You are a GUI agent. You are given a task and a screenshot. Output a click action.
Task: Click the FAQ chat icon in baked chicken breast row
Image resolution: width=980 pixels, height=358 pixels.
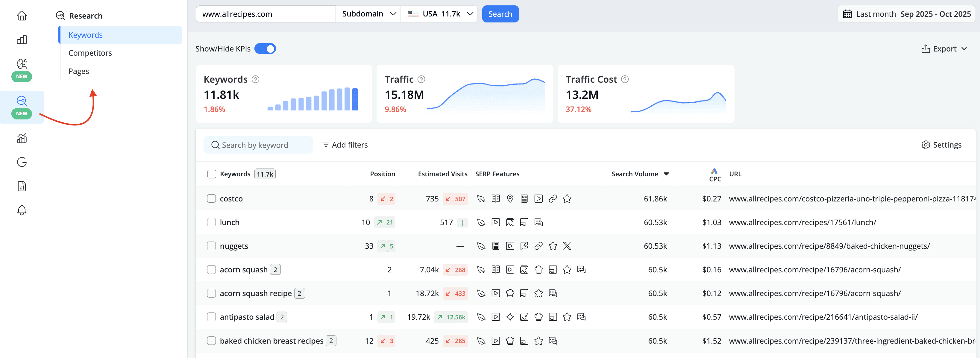(553, 341)
